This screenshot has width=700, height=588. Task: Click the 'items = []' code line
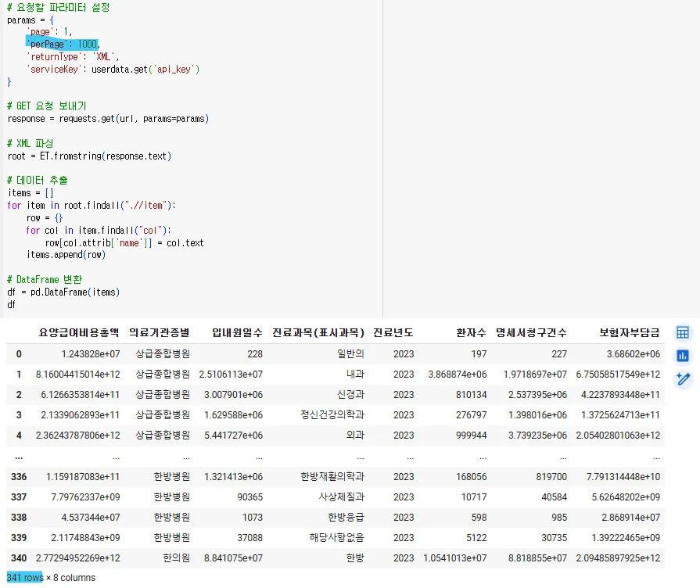pos(31,193)
